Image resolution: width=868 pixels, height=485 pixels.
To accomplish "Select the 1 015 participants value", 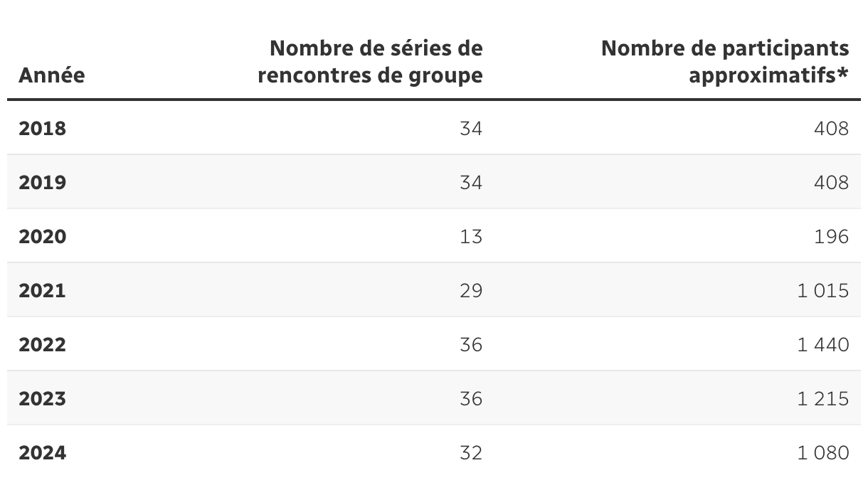I will point(823,291).
